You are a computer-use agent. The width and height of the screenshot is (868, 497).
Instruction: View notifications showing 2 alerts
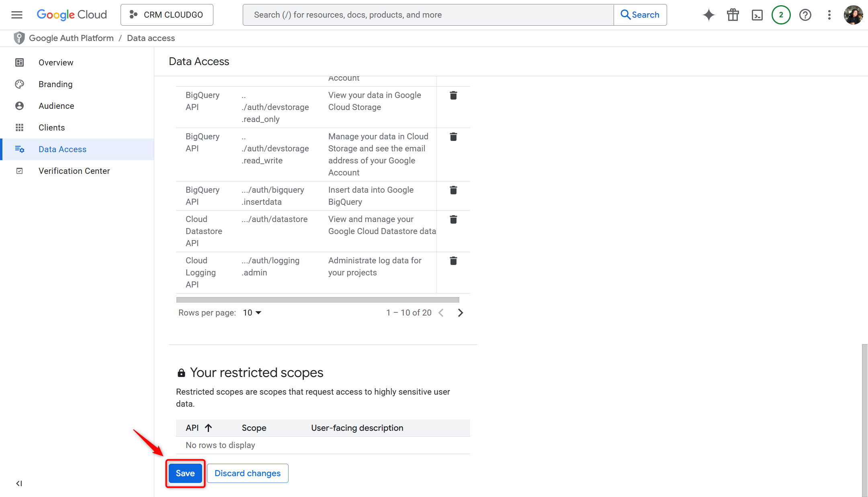click(x=781, y=14)
